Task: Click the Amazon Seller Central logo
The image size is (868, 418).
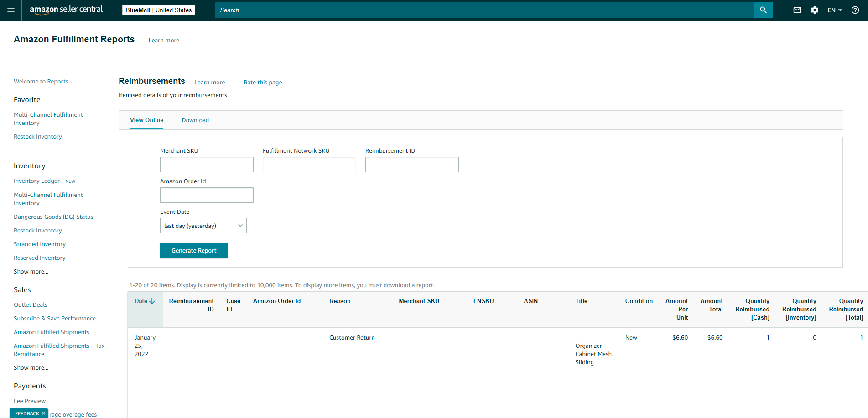Action: (x=66, y=10)
